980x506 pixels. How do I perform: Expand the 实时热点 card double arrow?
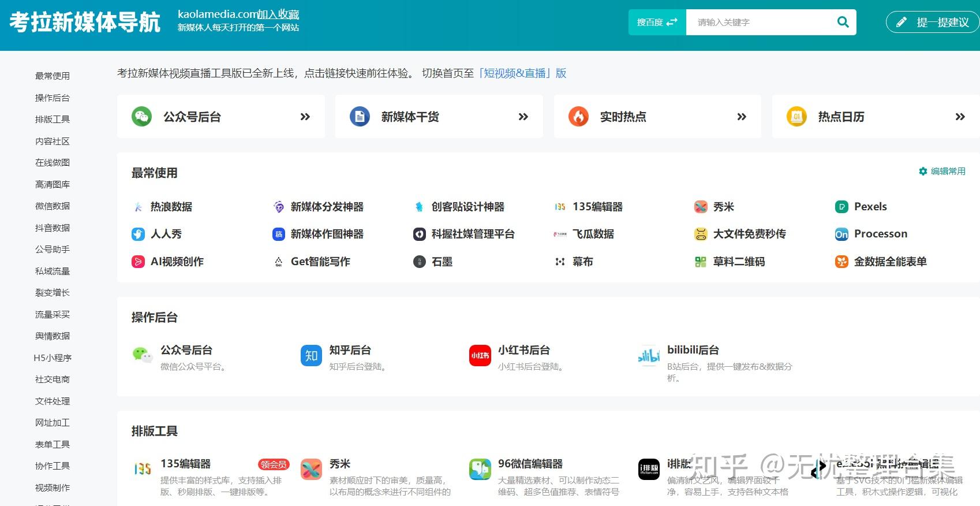pos(742,117)
